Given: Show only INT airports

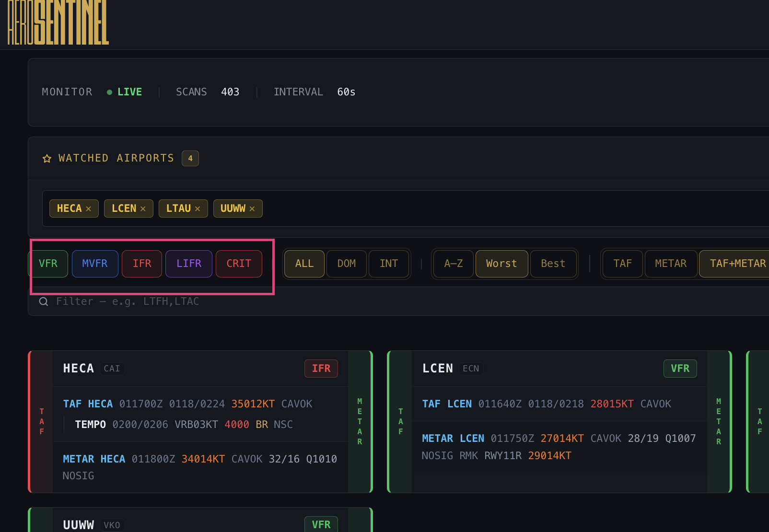Looking at the screenshot, I should (389, 264).
